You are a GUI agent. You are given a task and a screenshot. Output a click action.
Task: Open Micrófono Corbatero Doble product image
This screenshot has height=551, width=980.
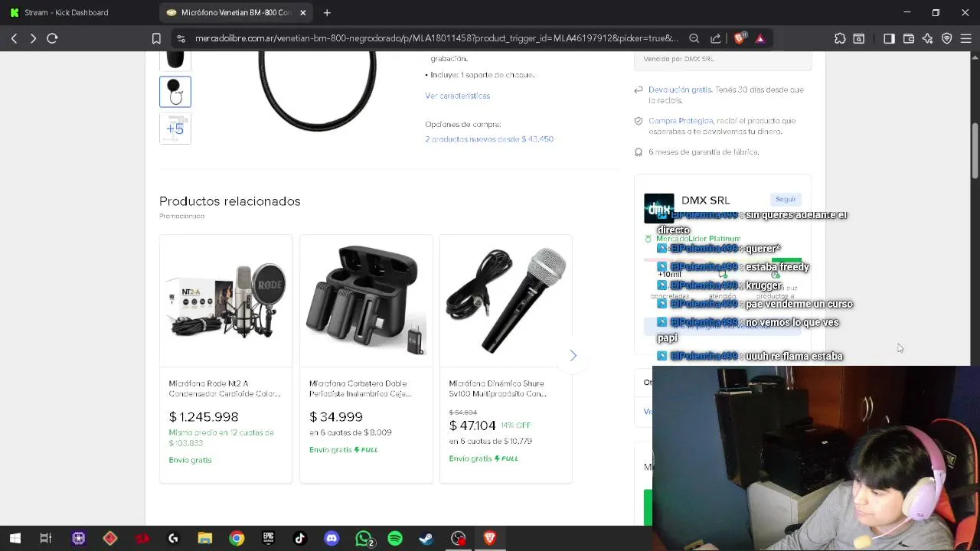pos(366,301)
